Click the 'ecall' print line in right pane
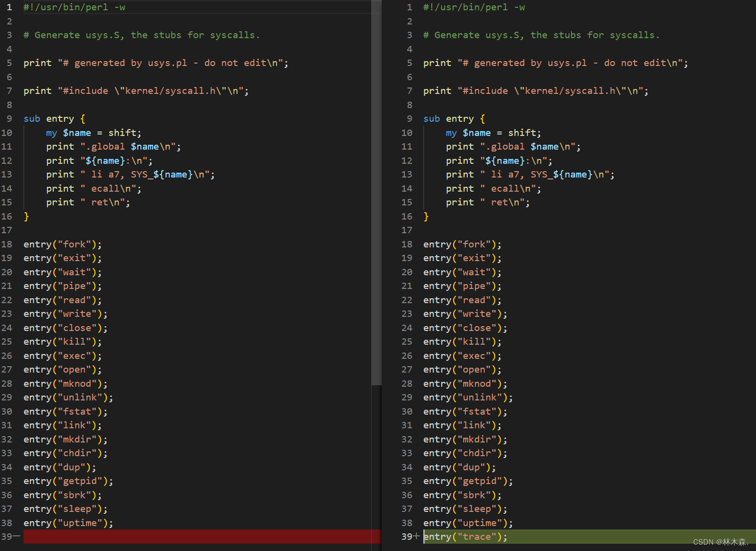 tap(494, 189)
